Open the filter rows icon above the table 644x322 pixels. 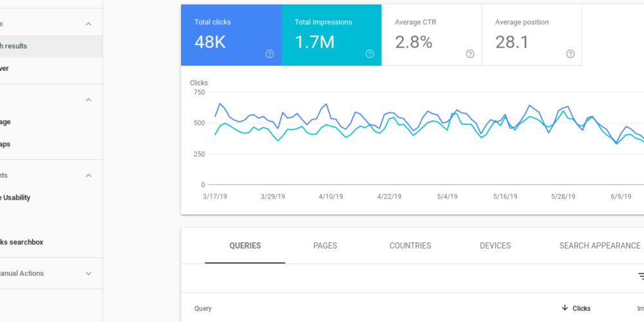pyautogui.click(x=641, y=276)
